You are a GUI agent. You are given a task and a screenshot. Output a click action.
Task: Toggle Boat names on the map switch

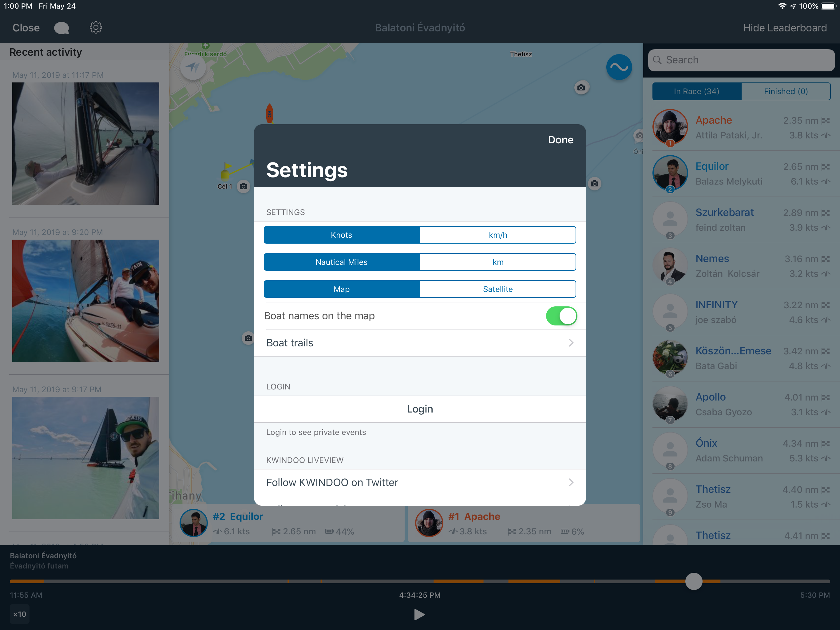[561, 316]
